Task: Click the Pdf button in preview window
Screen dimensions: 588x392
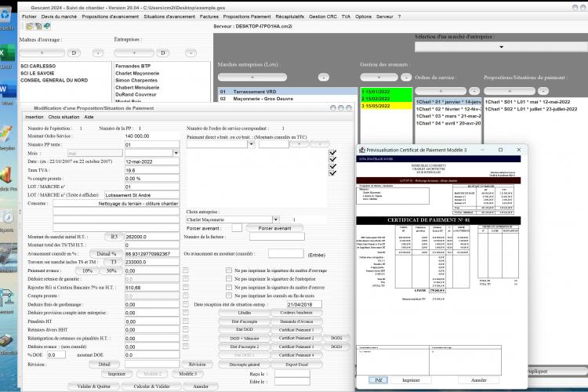Action: click(x=379, y=380)
